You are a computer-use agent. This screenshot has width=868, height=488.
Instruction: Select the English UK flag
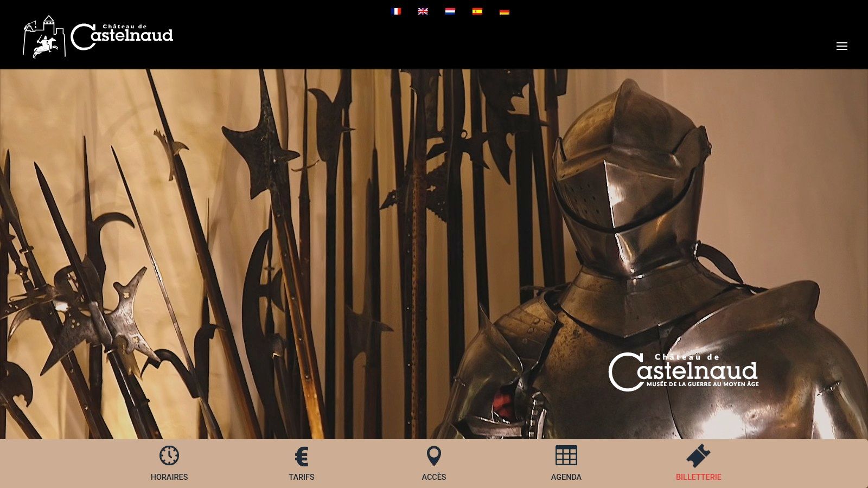(x=423, y=11)
